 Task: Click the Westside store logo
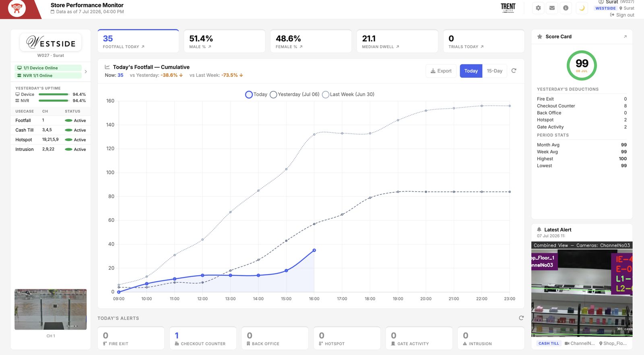(x=51, y=42)
